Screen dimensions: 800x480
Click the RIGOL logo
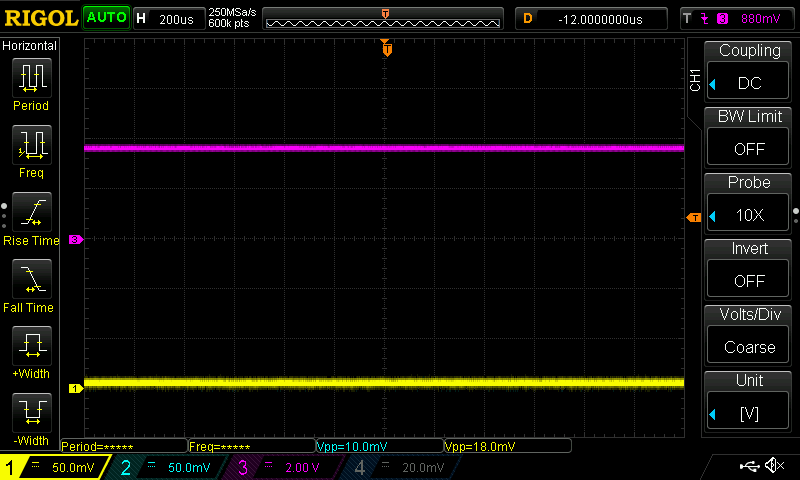coord(41,18)
